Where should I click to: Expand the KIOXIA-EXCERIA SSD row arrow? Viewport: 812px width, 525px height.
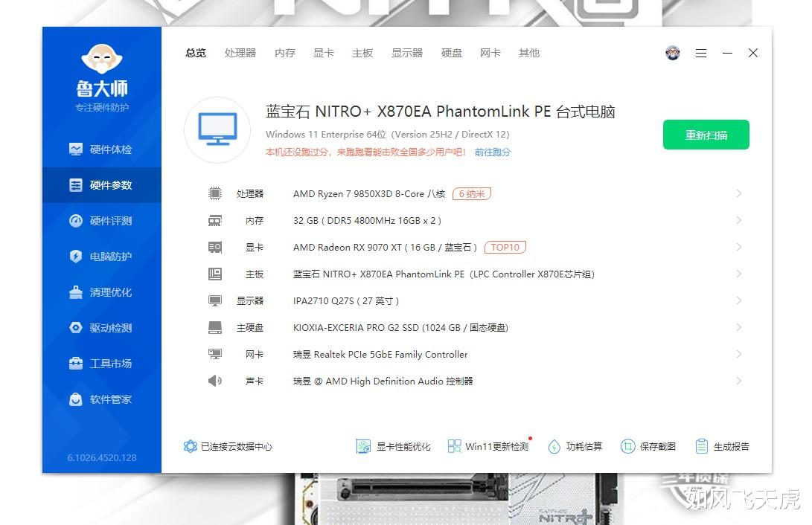[738, 327]
